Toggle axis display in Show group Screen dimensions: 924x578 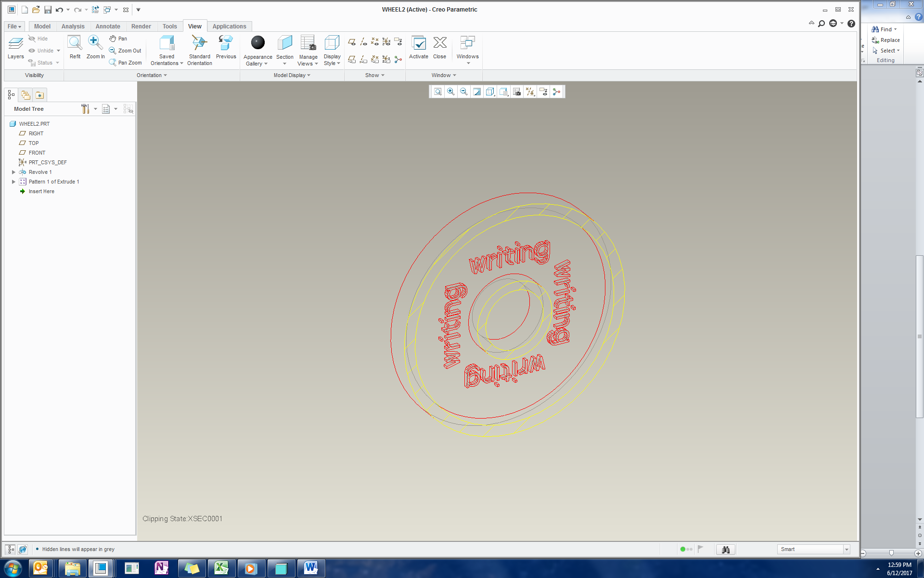(363, 42)
